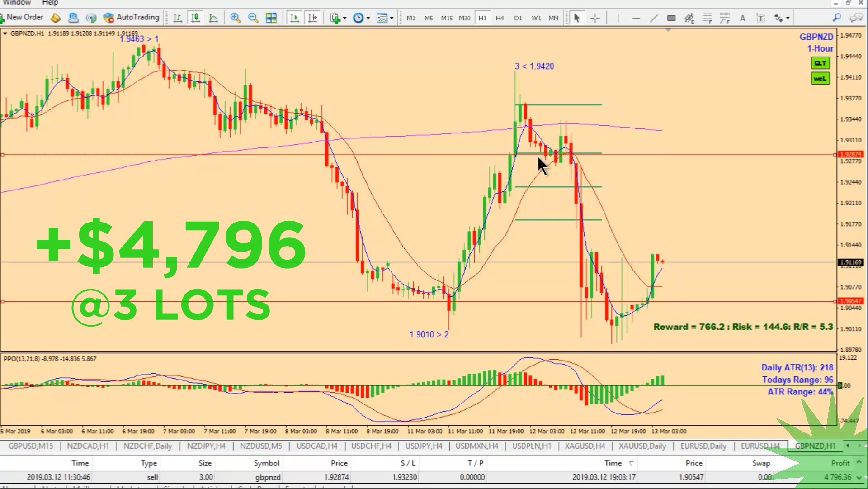Image resolution: width=868 pixels, height=489 pixels.
Task: Select the Text tool
Action: point(742,18)
